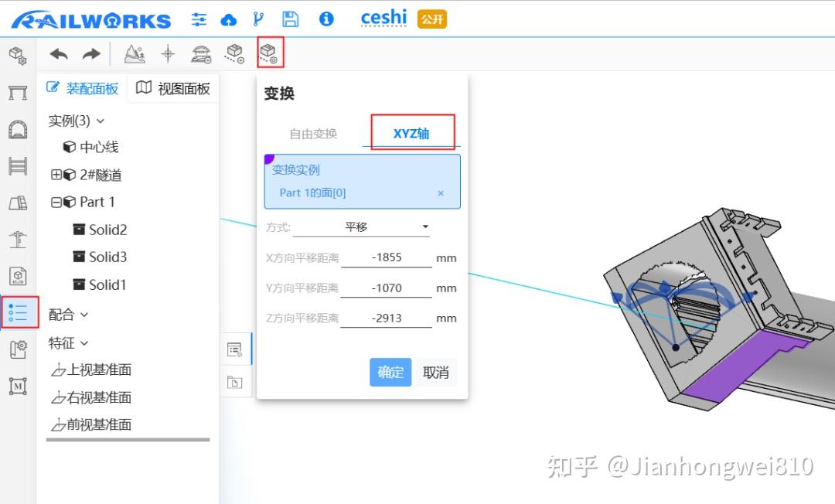Select the 右视基准面 plane
Image resolution: width=835 pixels, height=504 pixels.
pos(91,397)
